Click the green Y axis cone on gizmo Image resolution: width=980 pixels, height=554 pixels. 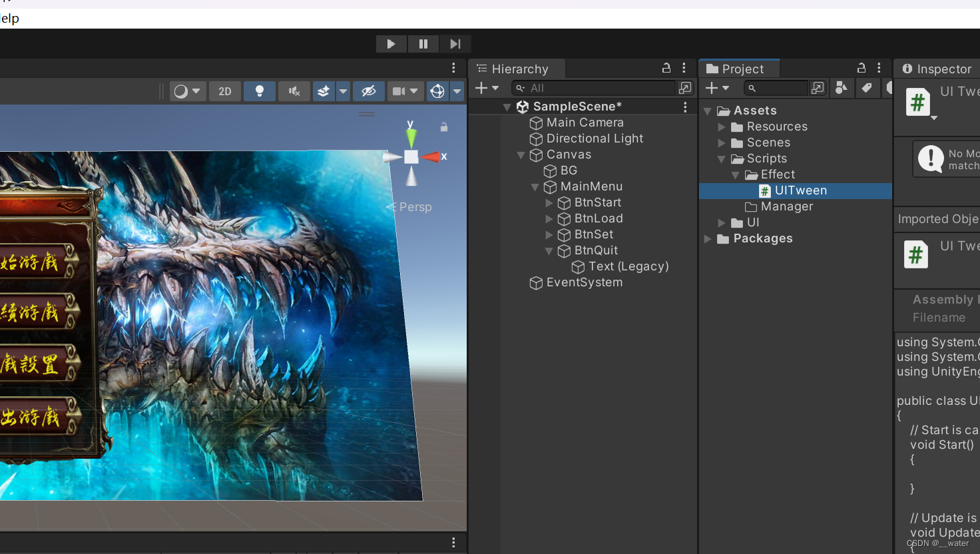(x=411, y=138)
